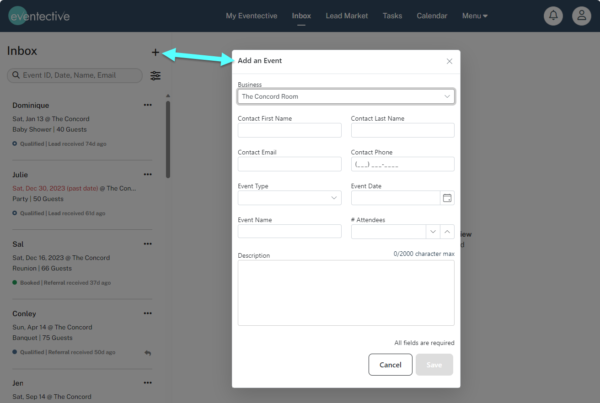Click the past date 'Sat, Dec 30, 2023'
This screenshot has height=403, width=600.
pyautogui.click(x=55, y=188)
